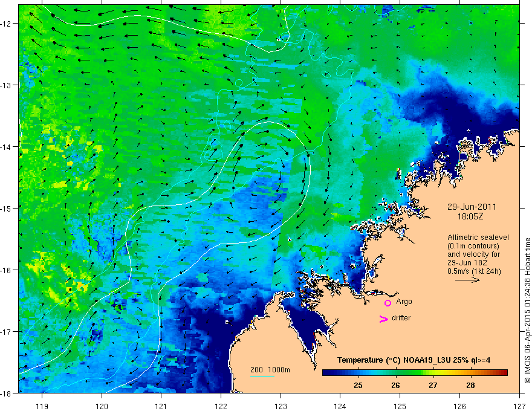Viewport: 532px width, 411px height.
Task: Click the "0.5m/s (1kt 24h)" scale text
Action: pos(474,271)
